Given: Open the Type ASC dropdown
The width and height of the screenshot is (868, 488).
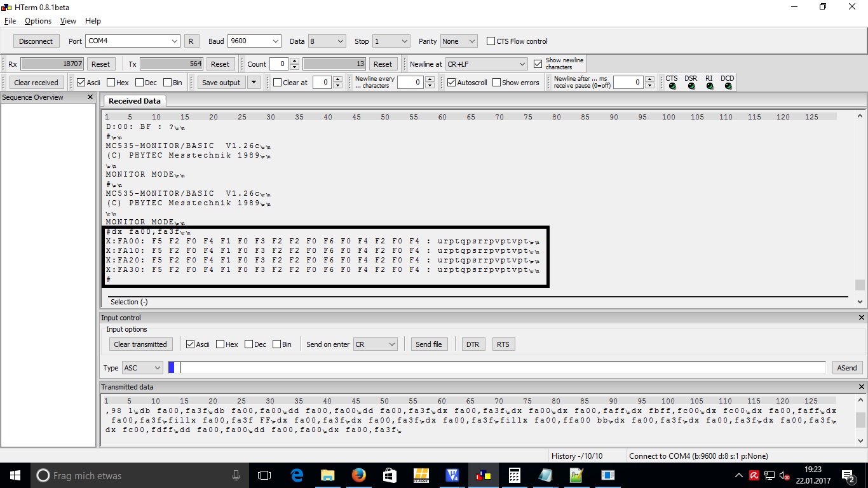Looking at the screenshot, I should coord(142,368).
